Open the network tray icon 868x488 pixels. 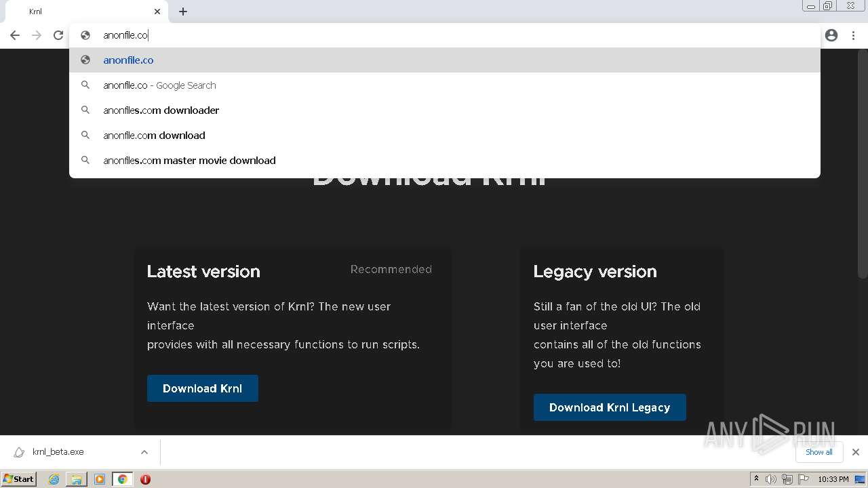pos(787,479)
